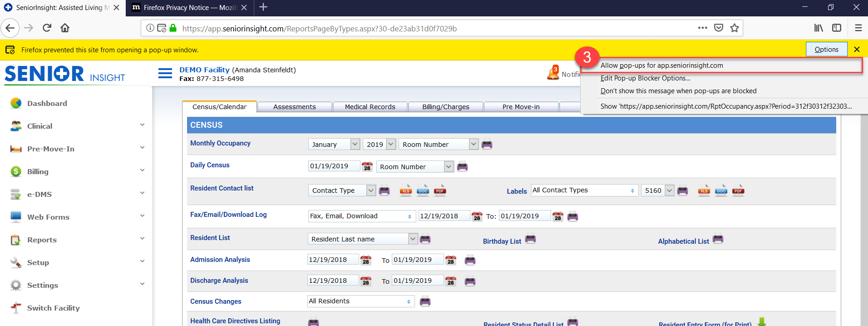The height and width of the screenshot is (326, 868).
Task: Open calendar for Fax log end date
Action: pos(557,216)
